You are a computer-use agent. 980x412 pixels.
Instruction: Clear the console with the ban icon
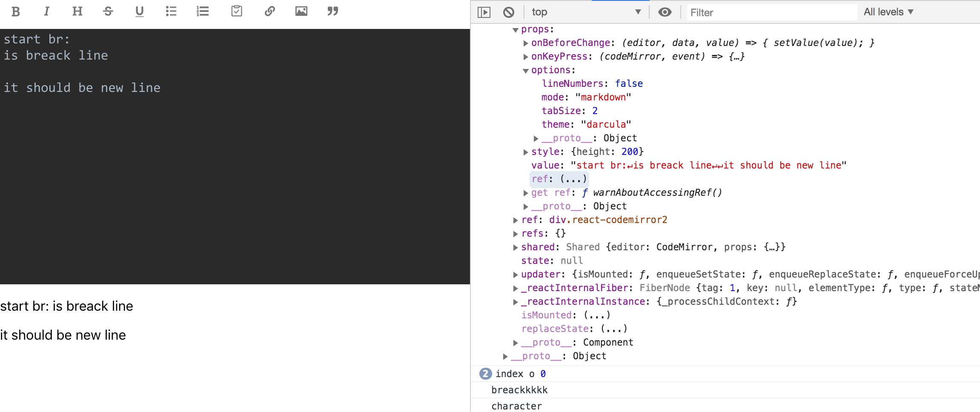[x=509, y=12]
